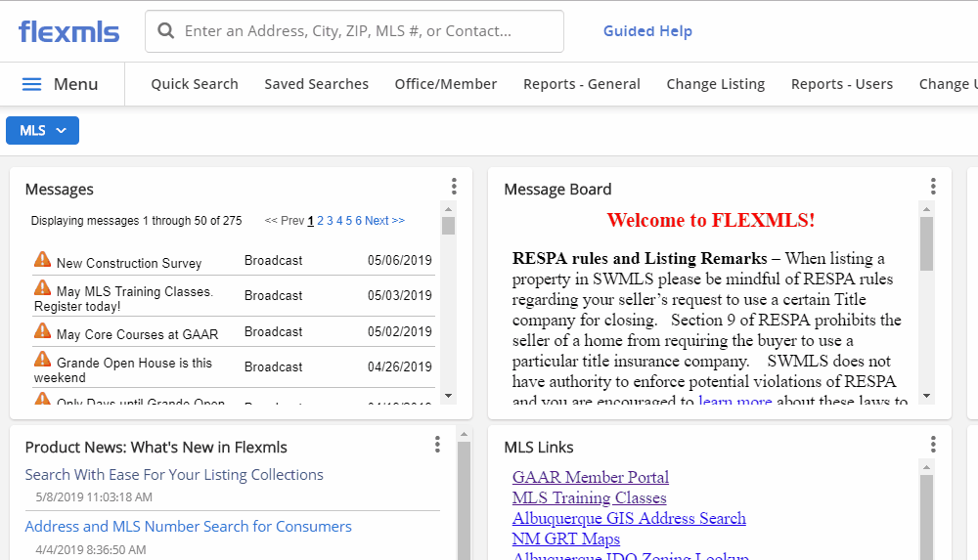Image resolution: width=978 pixels, height=560 pixels.
Task: Select Reports - General menu item
Action: point(582,84)
